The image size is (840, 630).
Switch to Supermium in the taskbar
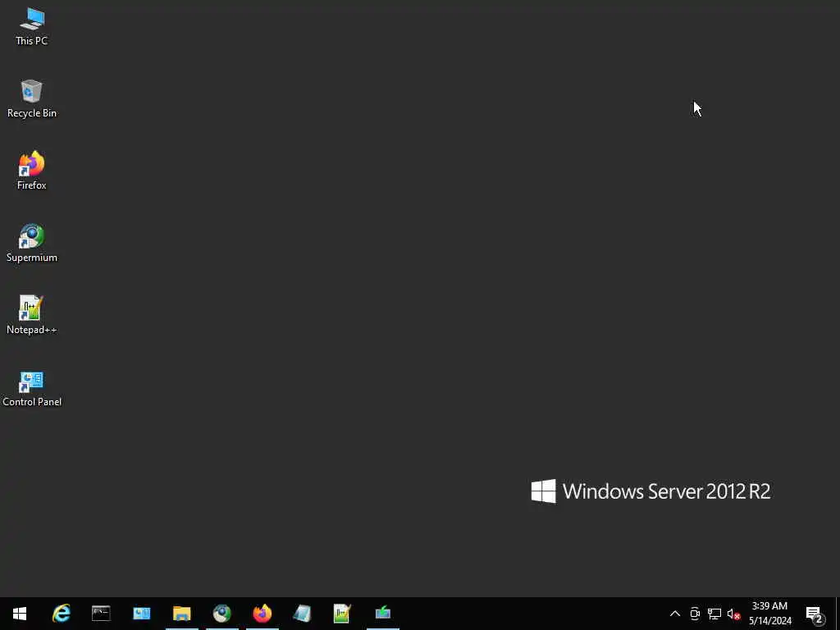[221, 614]
